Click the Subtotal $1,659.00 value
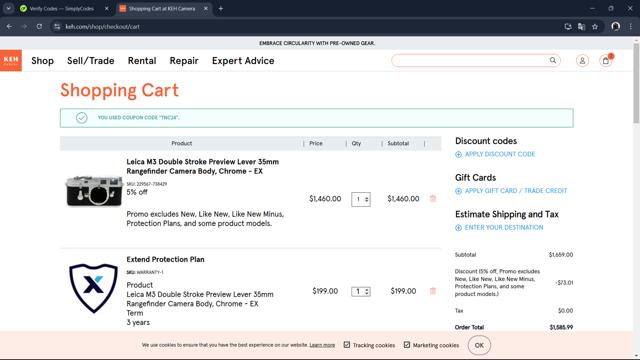This screenshot has height=360, width=640. point(561,255)
